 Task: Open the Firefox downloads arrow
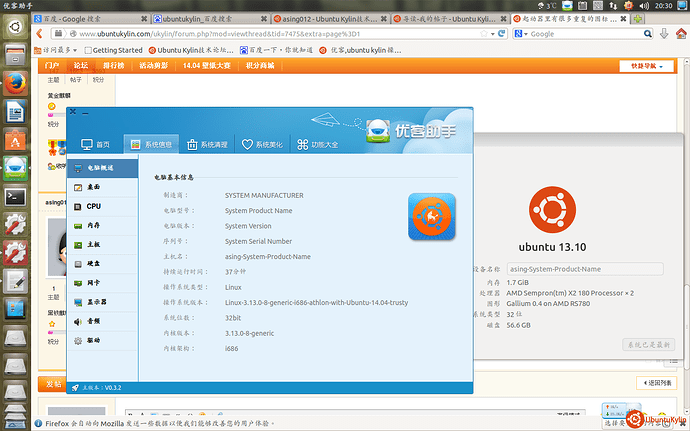pos(664,33)
